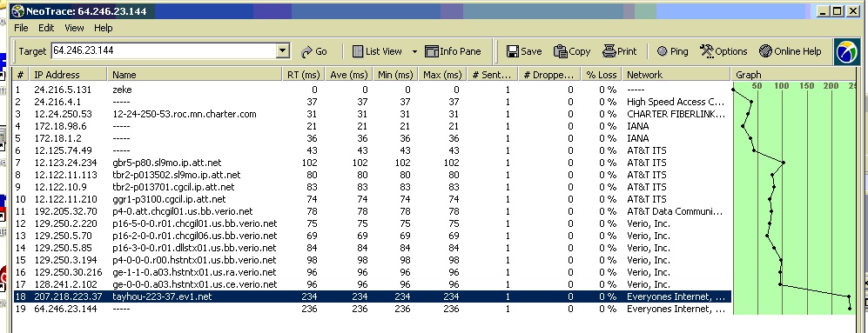Click AT&T Data Communi... network cell

676,211
